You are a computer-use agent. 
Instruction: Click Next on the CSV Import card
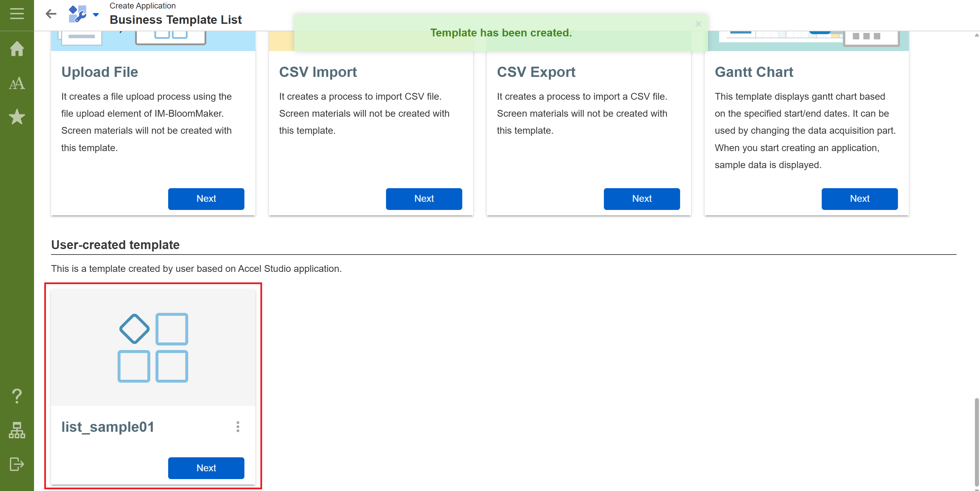[424, 198]
